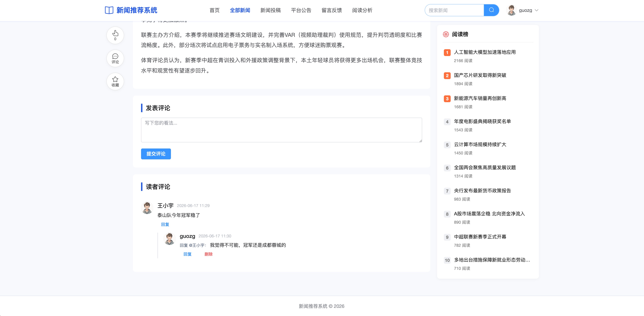
Task: Click timestamp 2026-06-17 11:30
Action: tap(215, 236)
